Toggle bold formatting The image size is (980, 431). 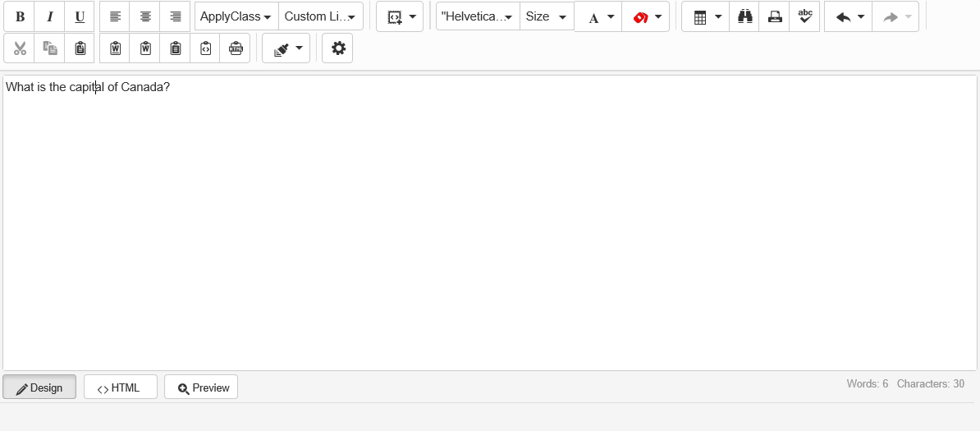pyautogui.click(x=20, y=16)
